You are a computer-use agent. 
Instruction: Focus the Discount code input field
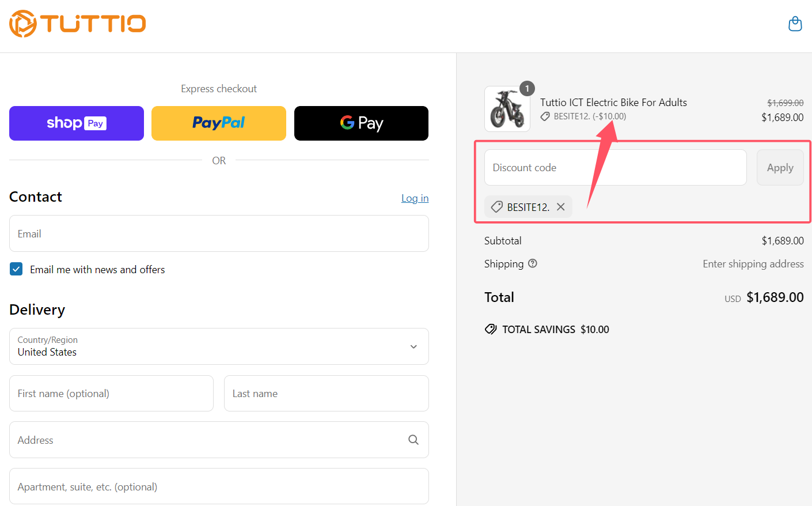[x=615, y=168]
